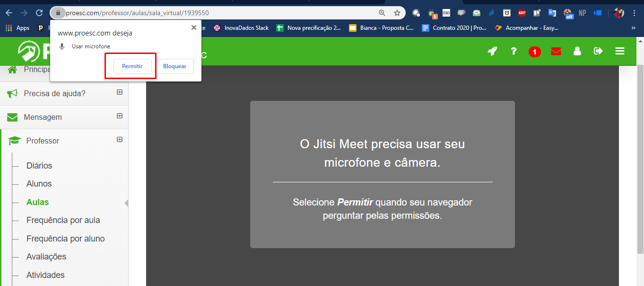The height and width of the screenshot is (286, 644).
Task: Open Chrome's three-dot menu
Action: click(x=634, y=13)
